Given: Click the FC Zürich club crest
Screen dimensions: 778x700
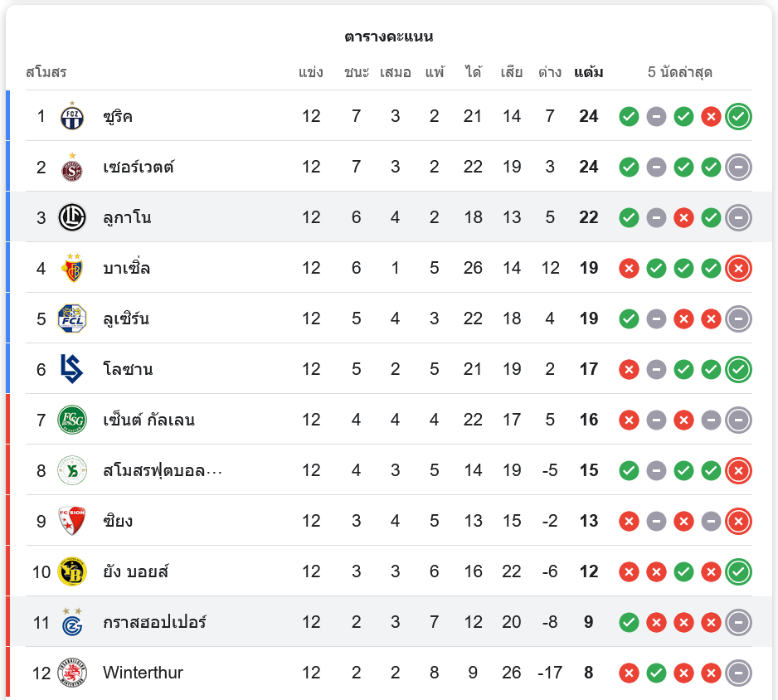Looking at the screenshot, I should (72, 116).
